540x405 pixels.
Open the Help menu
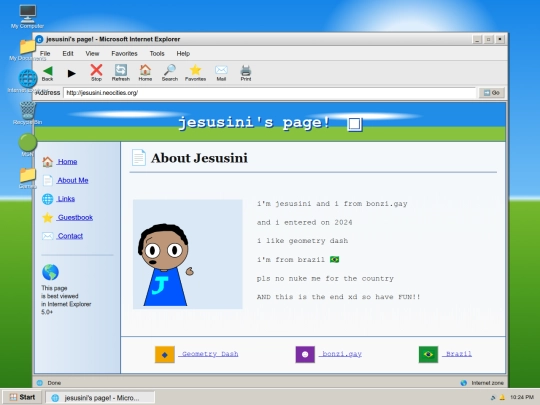pos(183,53)
